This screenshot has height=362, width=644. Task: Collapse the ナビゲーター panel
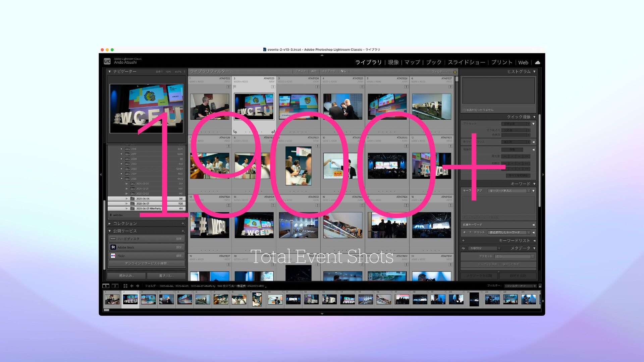[x=109, y=71]
